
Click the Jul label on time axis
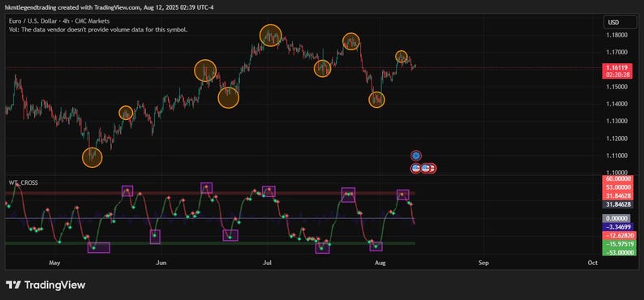coord(268,262)
